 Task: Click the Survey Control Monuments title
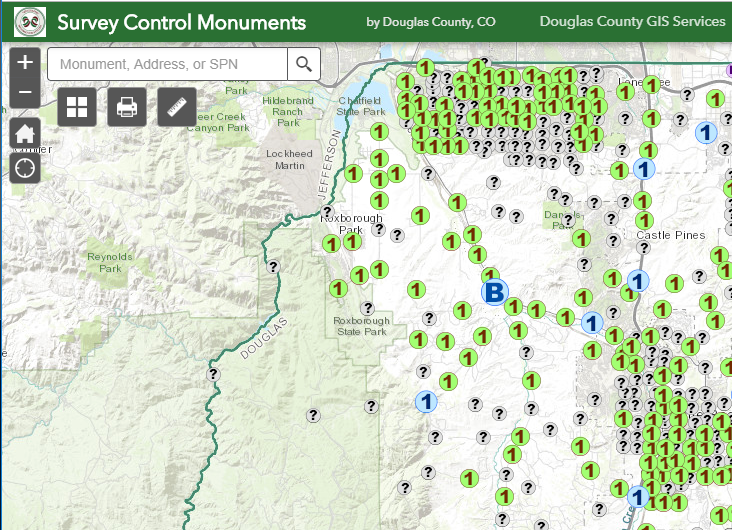click(x=181, y=21)
